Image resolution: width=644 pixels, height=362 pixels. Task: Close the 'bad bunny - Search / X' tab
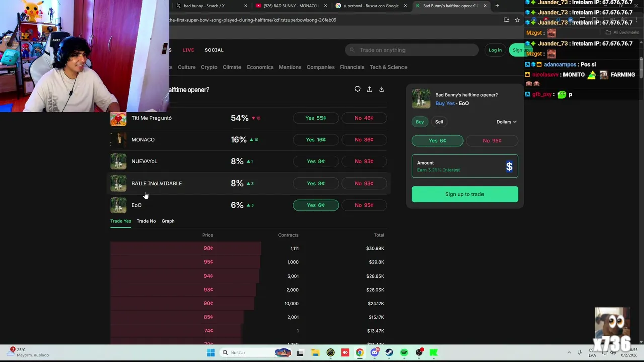coord(246,6)
